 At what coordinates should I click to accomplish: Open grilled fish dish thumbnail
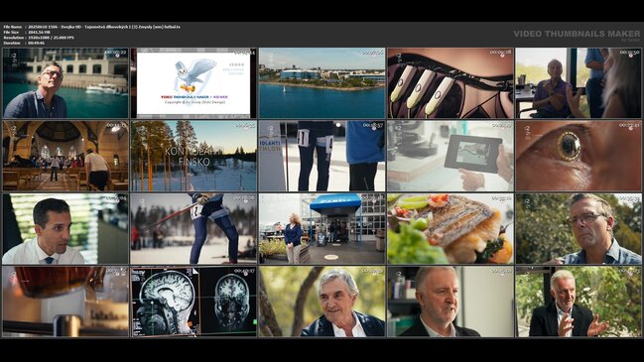point(451,229)
